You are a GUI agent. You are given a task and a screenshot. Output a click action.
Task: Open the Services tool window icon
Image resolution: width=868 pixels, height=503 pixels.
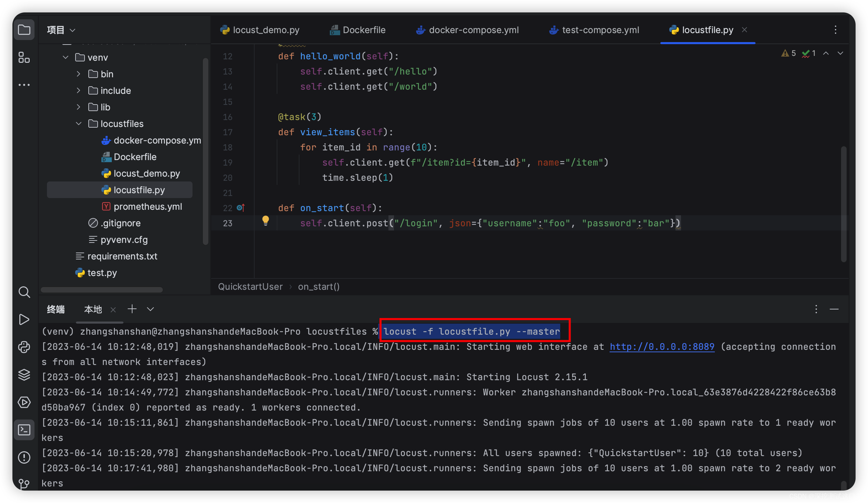click(x=24, y=402)
